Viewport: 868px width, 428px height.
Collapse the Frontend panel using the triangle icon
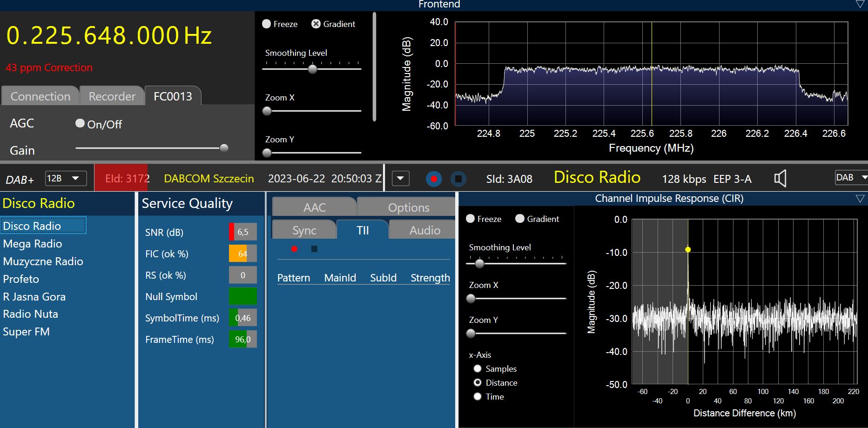(x=860, y=5)
